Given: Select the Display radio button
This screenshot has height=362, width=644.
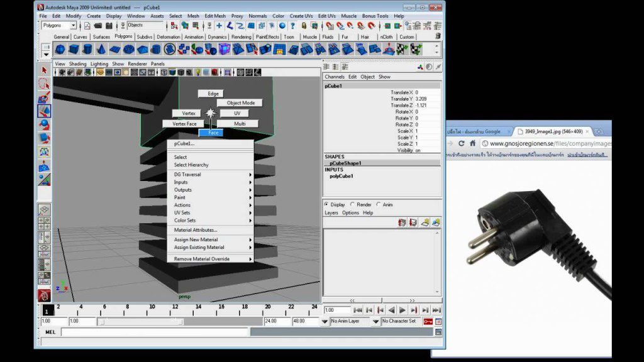Looking at the screenshot, I should 326,204.
